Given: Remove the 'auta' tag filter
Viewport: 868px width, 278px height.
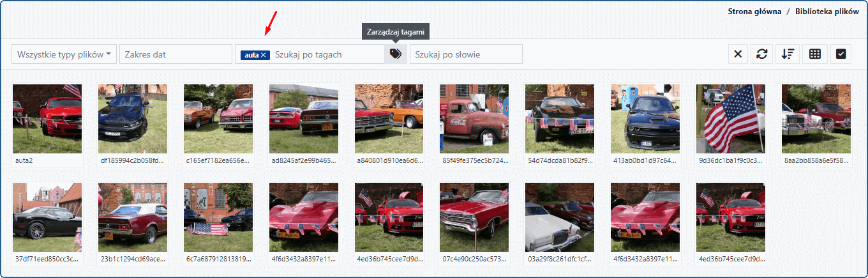Looking at the screenshot, I should point(264,55).
